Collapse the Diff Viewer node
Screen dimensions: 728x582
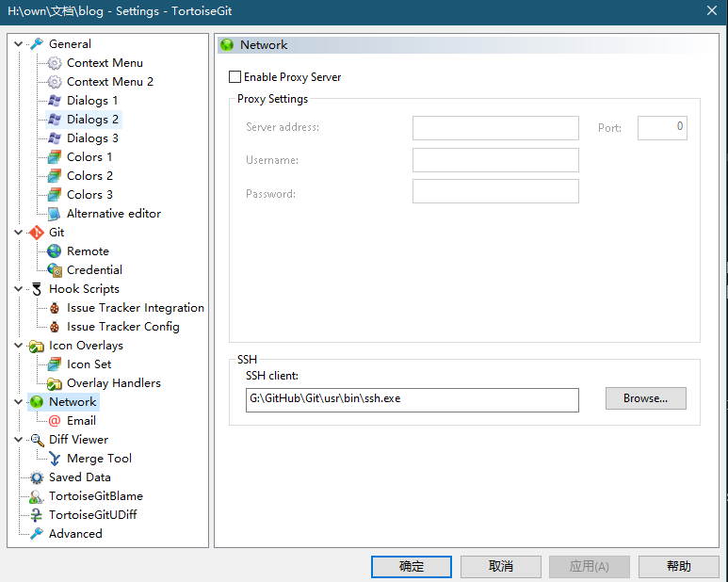tap(19, 440)
